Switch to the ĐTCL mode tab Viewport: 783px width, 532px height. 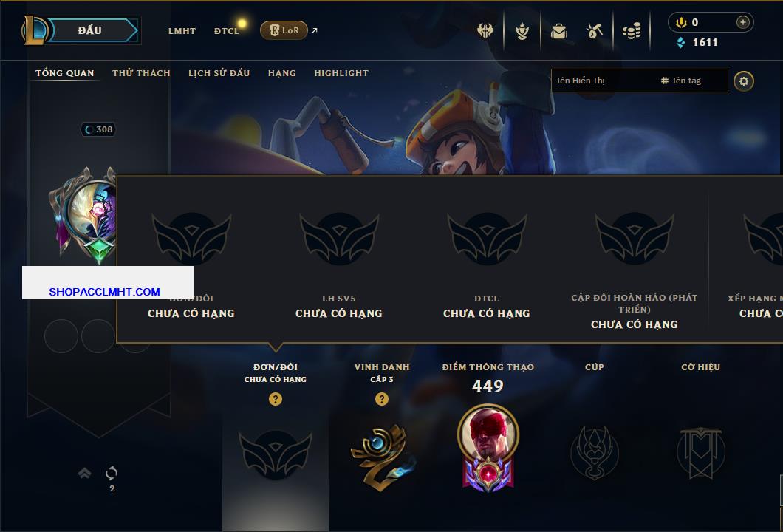[x=227, y=31]
